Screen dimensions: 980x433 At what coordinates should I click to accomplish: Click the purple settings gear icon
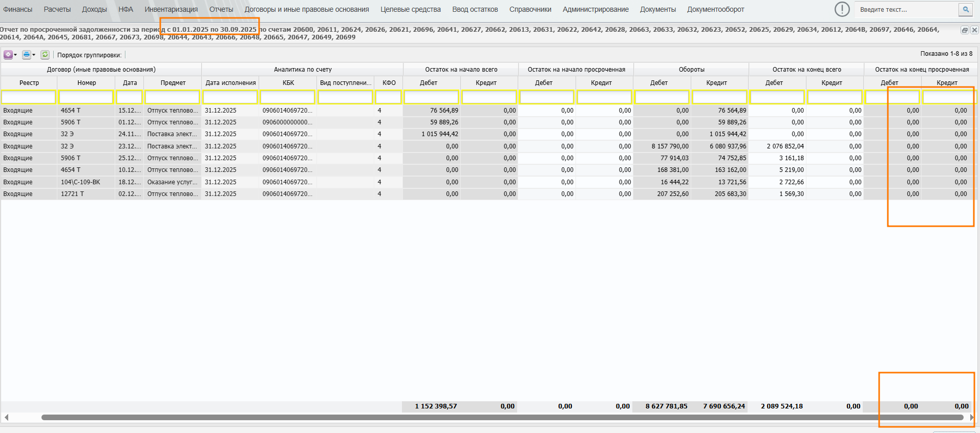8,55
